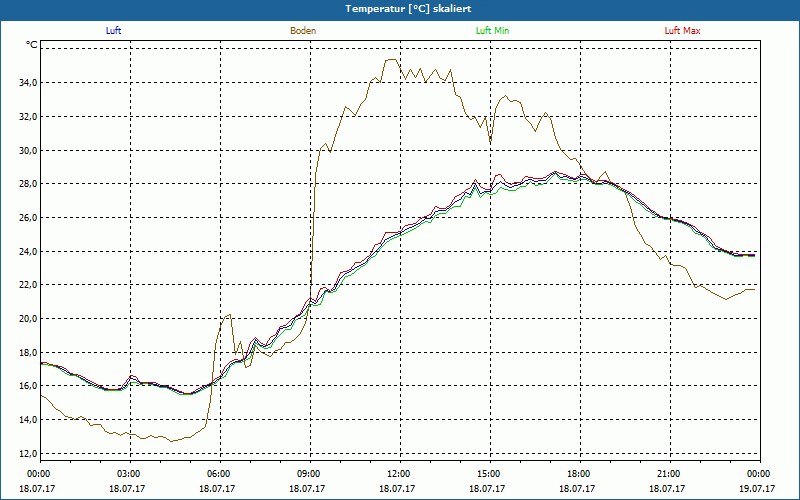Click the 14,0 y-axis value
The height and width of the screenshot is (500, 800).
[x=29, y=419]
